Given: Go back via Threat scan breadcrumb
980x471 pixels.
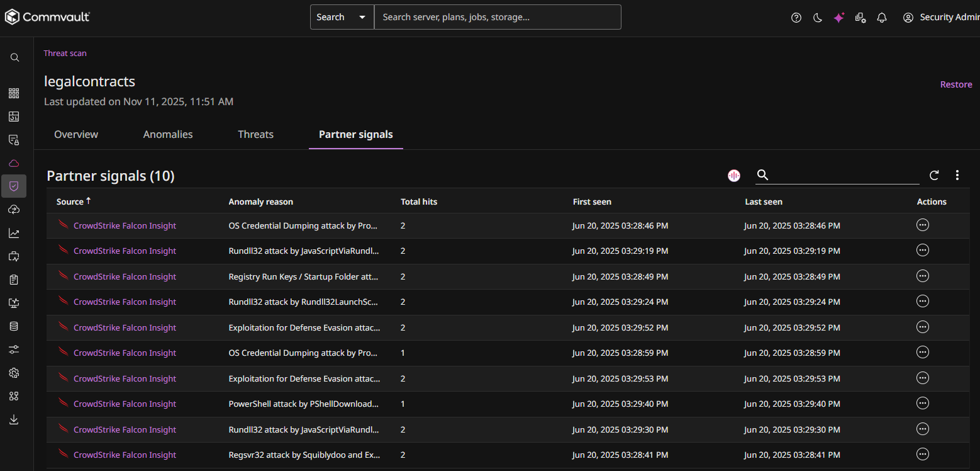Looking at the screenshot, I should click(x=65, y=54).
